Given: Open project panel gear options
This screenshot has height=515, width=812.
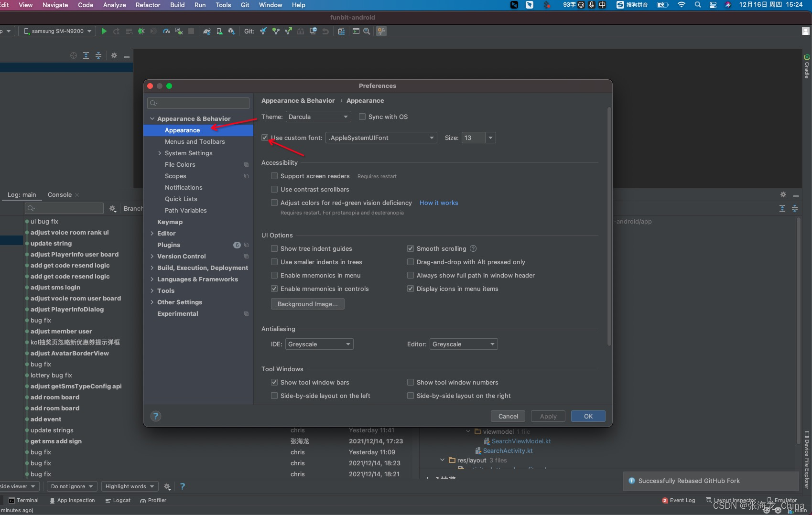Looking at the screenshot, I should click(x=114, y=55).
